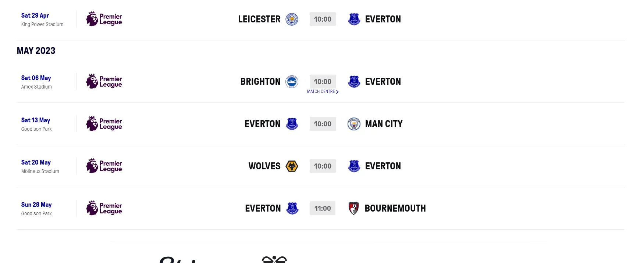The height and width of the screenshot is (263, 644).
Task: Click the Wolves club crest
Action: [x=292, y=166]
